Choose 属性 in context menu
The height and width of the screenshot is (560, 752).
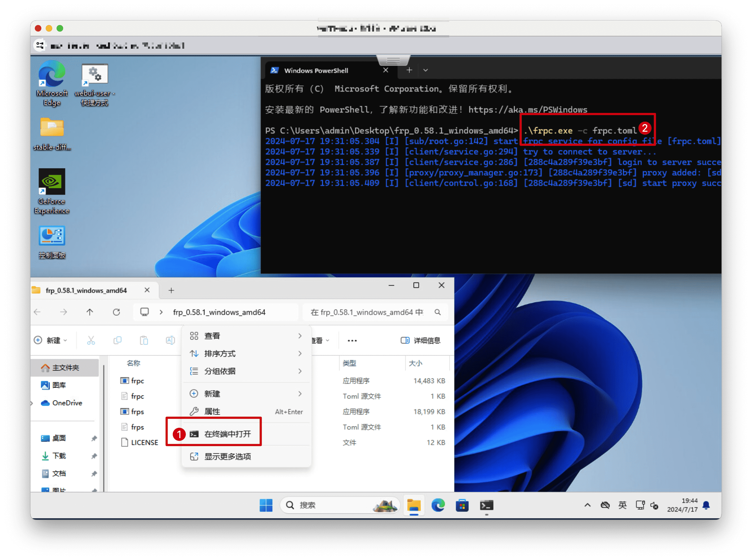click(x=246, y=411)
